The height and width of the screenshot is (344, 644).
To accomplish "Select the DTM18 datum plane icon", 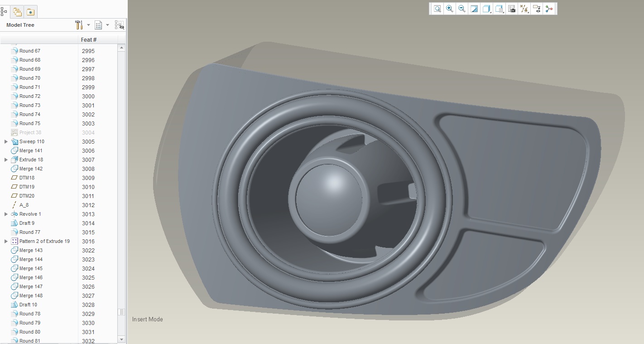I will point(14,178).
